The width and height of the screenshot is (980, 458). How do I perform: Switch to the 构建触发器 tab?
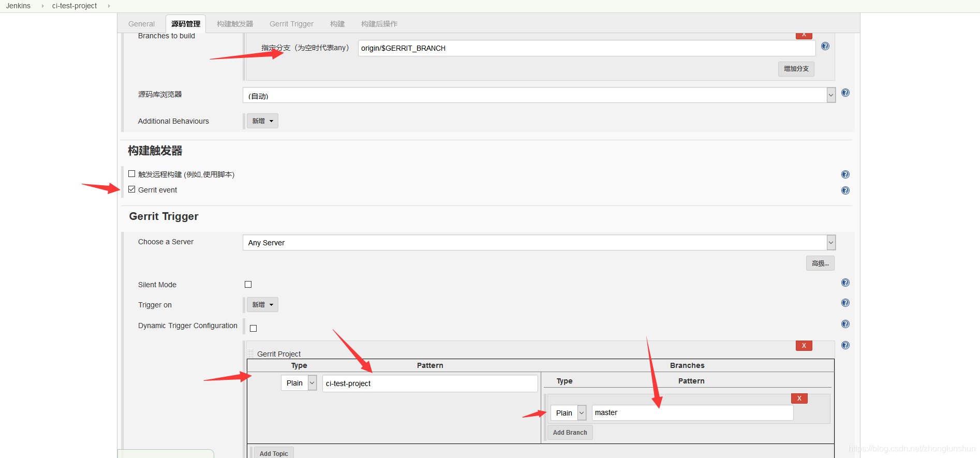pyautogui.click(x=235, y=24)
